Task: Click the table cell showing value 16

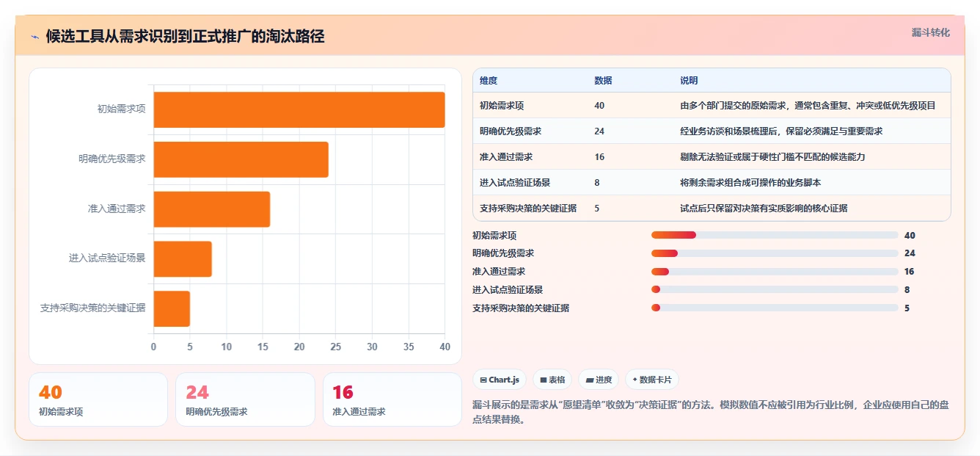Action: click(599, 157)
